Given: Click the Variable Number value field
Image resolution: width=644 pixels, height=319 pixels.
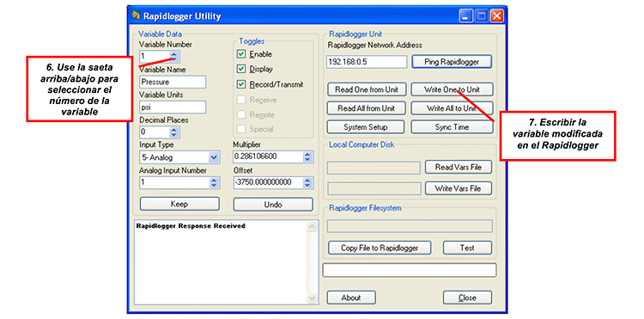Looking at the screenshot, I should click(x=155, y=56).
